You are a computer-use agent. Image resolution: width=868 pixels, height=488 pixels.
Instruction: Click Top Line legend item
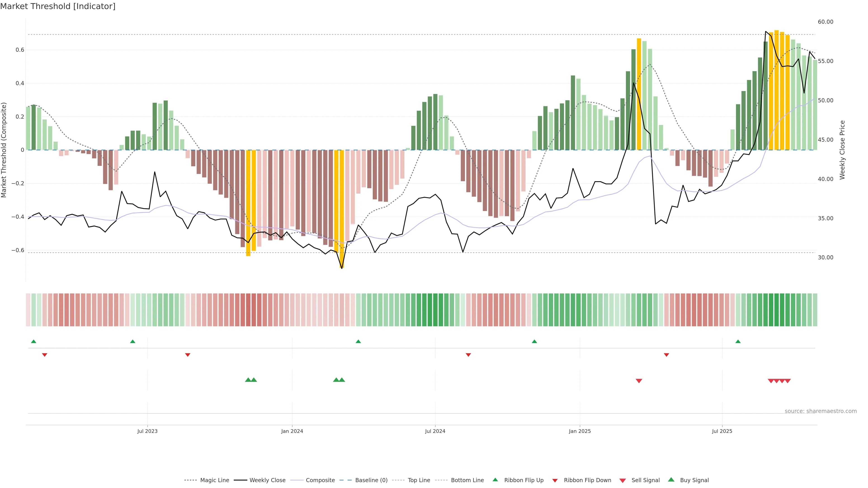click(419, 480)
